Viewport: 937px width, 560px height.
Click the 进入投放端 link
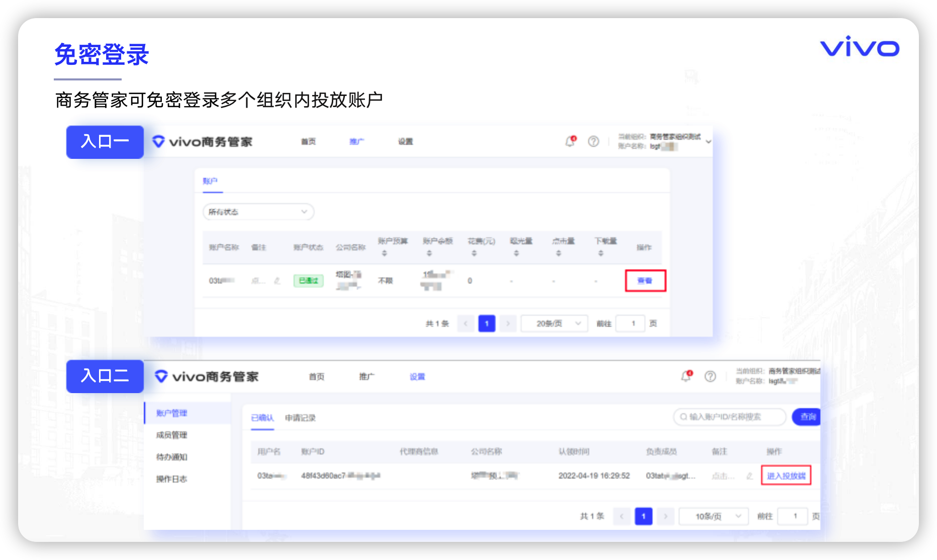(786, 476)
